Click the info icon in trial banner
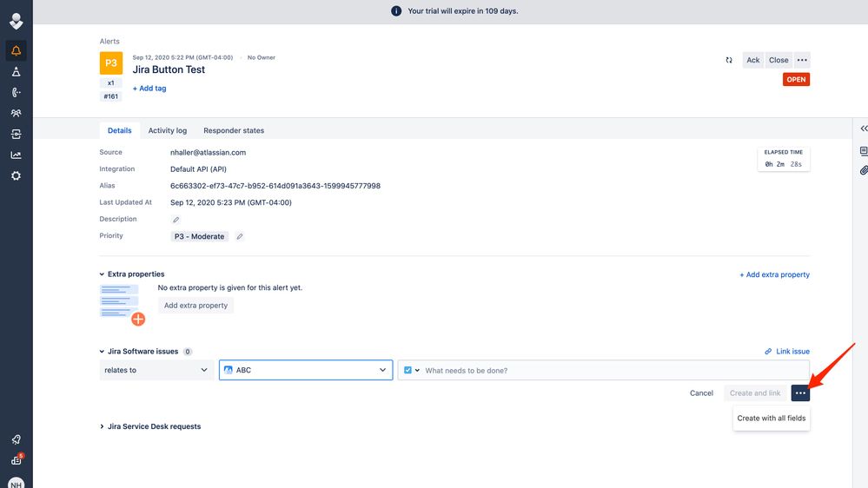Viewport: 868px width, 488px height. pos(396,11)
